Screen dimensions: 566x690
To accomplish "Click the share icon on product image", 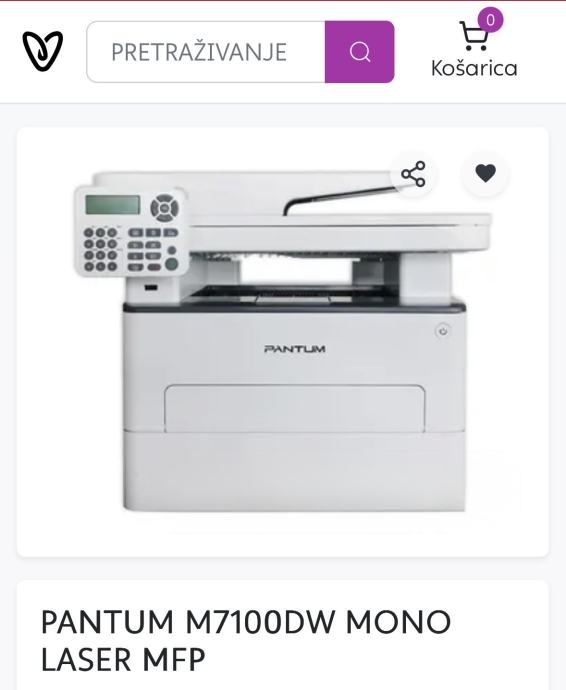I will [x=413, y=174].
